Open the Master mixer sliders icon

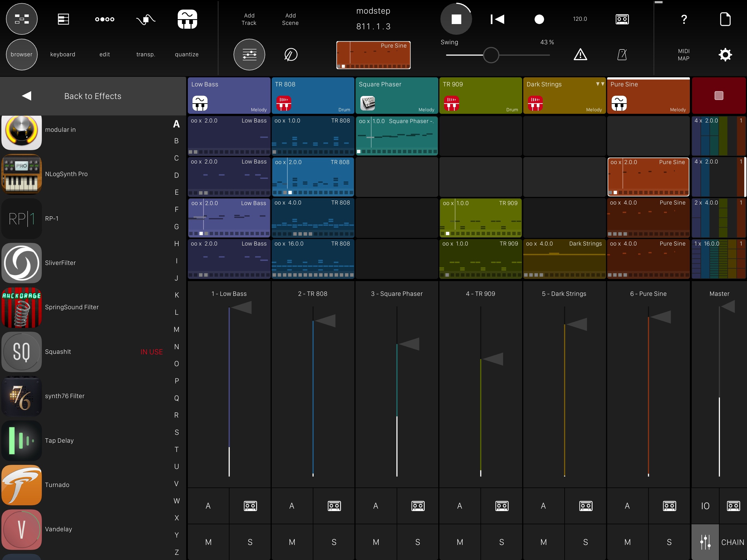click(x=705, y=542)
